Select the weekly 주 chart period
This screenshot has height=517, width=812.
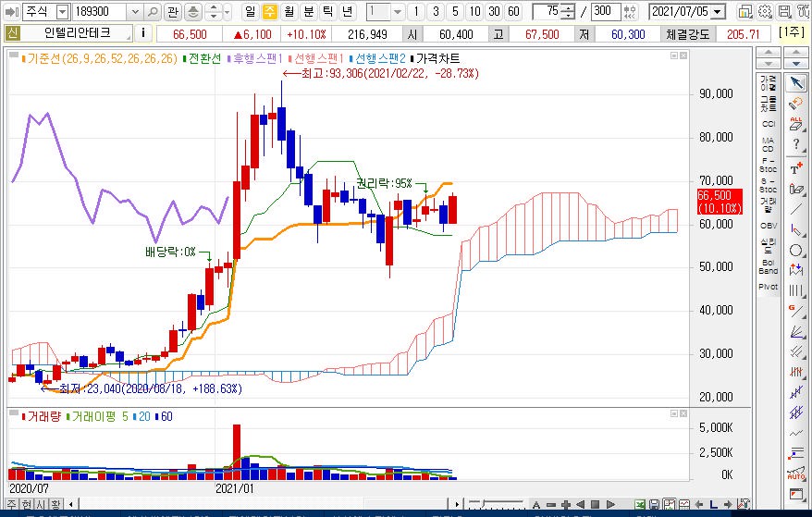click(270, 11)
